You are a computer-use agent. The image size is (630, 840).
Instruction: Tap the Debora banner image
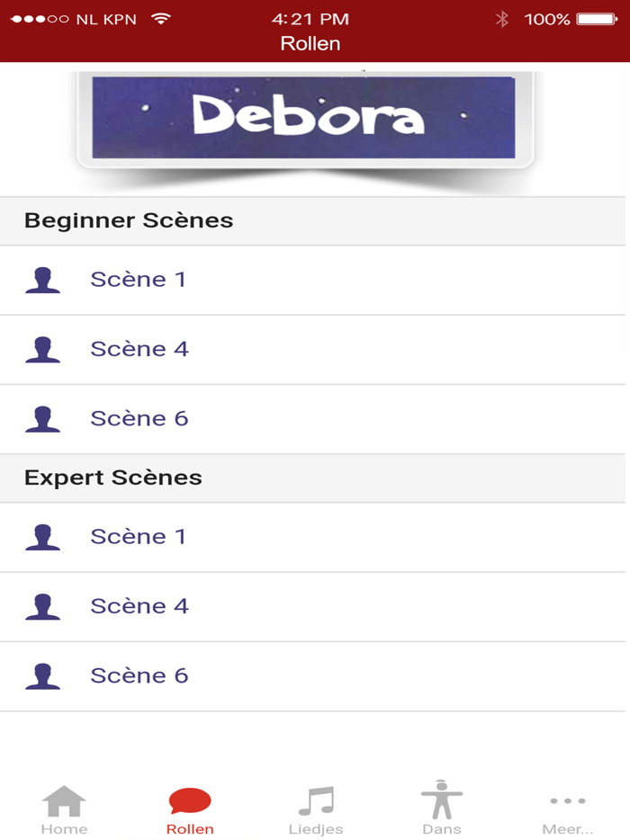(x=305, y=120)
